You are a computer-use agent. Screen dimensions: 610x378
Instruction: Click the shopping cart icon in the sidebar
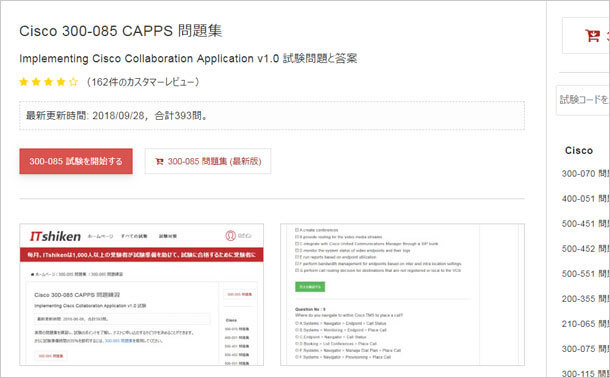pos(592,36)
